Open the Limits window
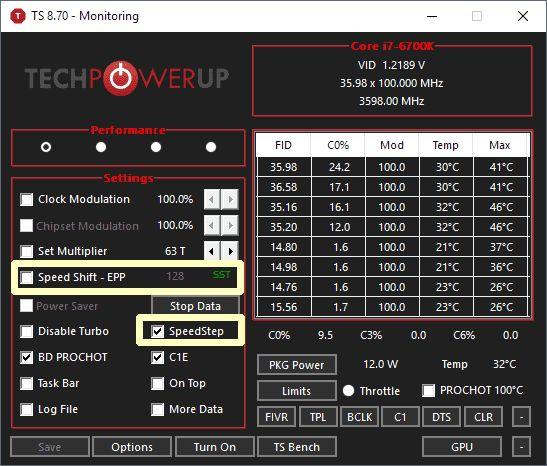This screenshot has height=466, width=547. [297, 391]
